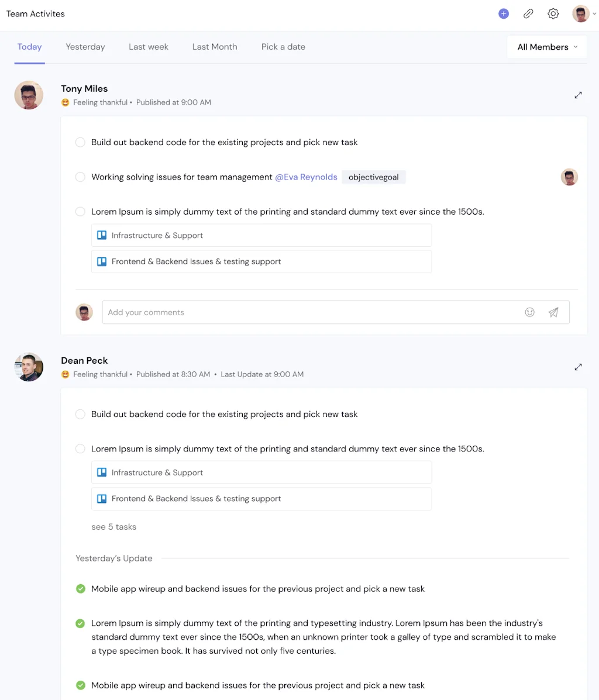
Task: Click the plus icon to create new activity
Action: (x=504, y=13)
